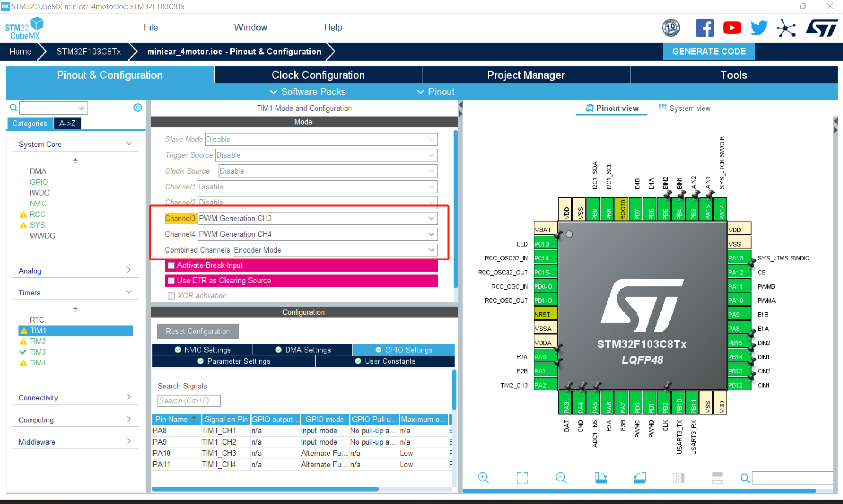Enable Use ETR as Clearing Source
843x504 pixels.
coord(171,280)
